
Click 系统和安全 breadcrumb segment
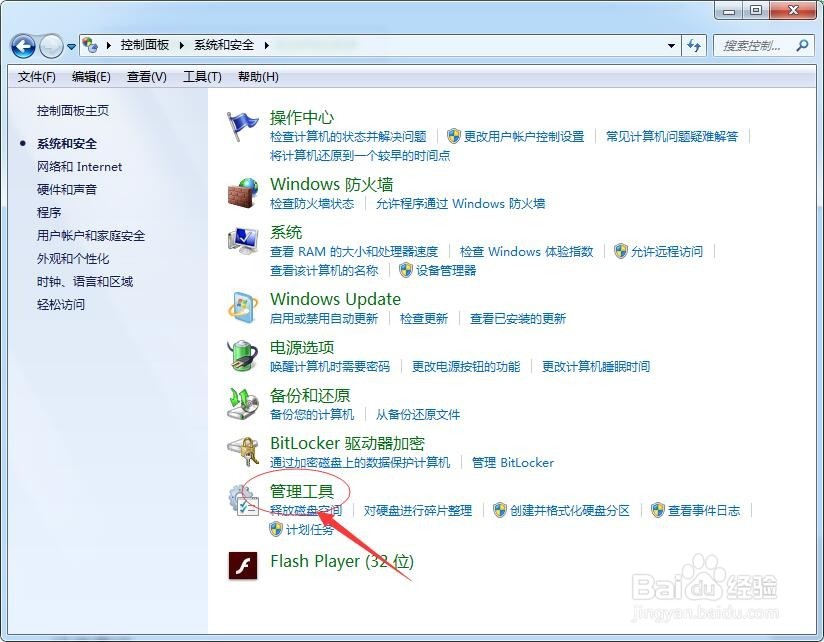(224, 45)
